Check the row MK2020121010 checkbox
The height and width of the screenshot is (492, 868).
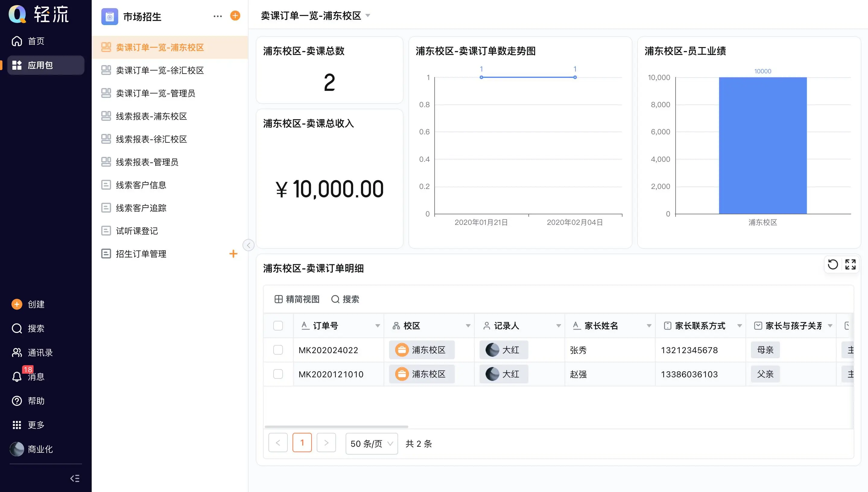278,374
